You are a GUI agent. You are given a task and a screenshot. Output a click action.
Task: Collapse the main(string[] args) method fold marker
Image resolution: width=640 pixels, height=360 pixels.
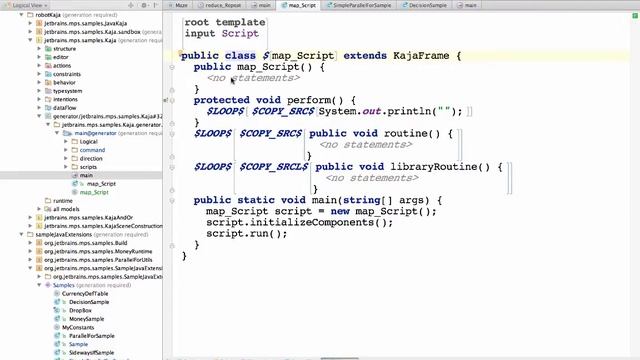[x=172, y=200]
